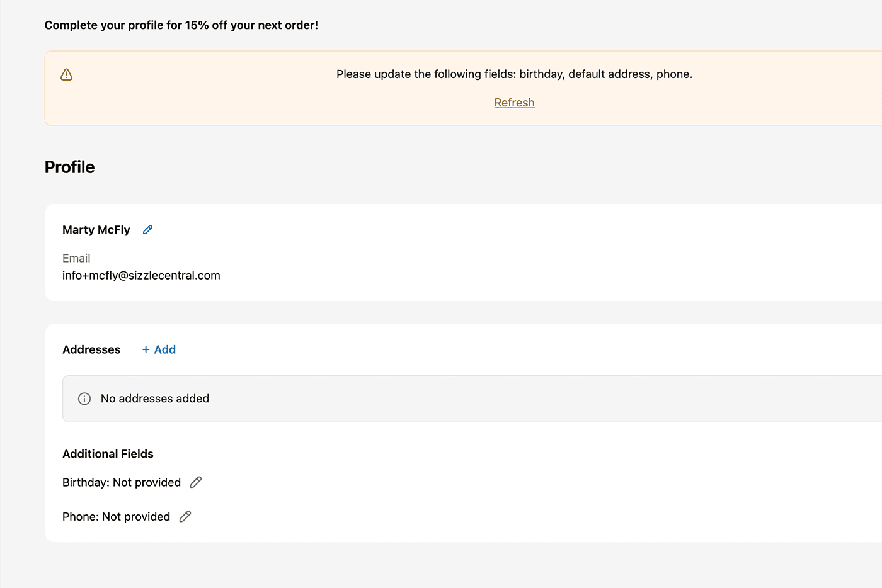Click the Refresh link in the banner
Image resolution: width=882 pixels, height=588 pixels.
pos(514,103)
